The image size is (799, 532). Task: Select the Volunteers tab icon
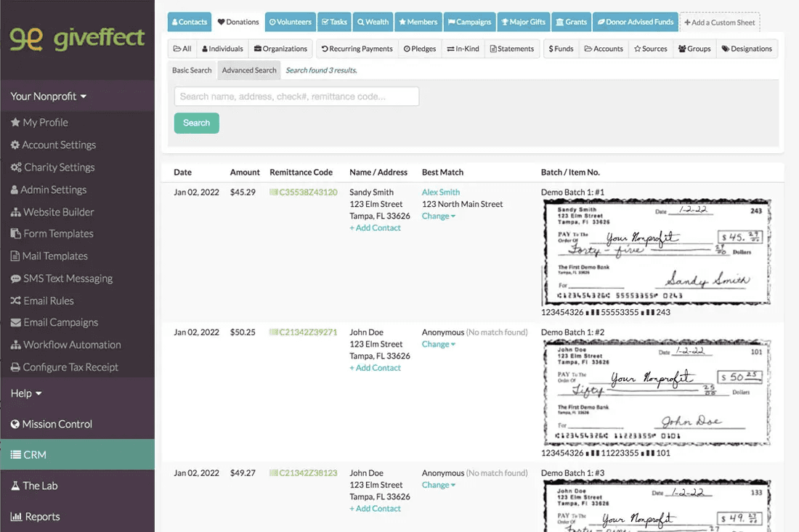pos(272,22)
